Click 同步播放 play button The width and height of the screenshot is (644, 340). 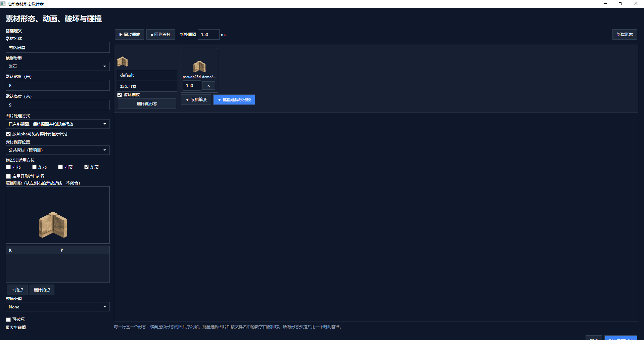130,35
